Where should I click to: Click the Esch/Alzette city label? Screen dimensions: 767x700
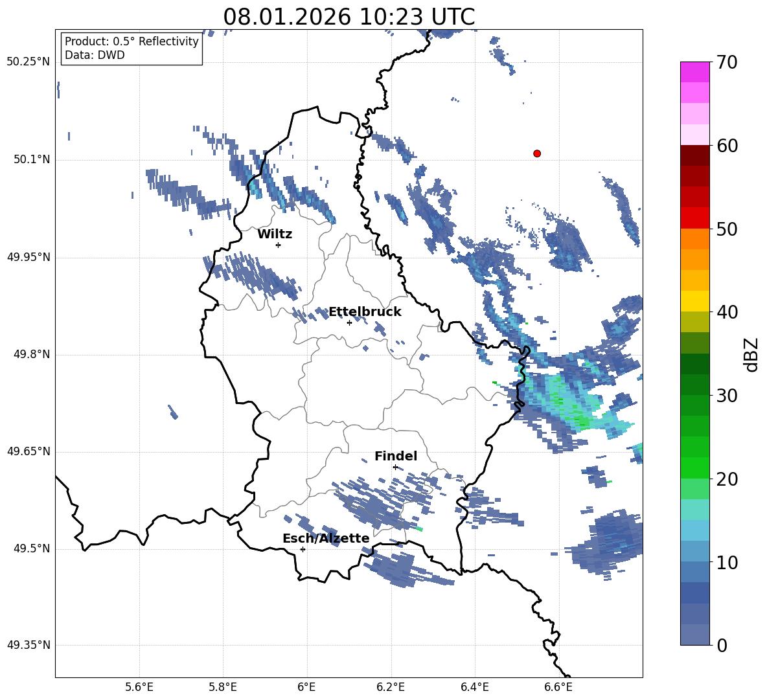(326, 538)
